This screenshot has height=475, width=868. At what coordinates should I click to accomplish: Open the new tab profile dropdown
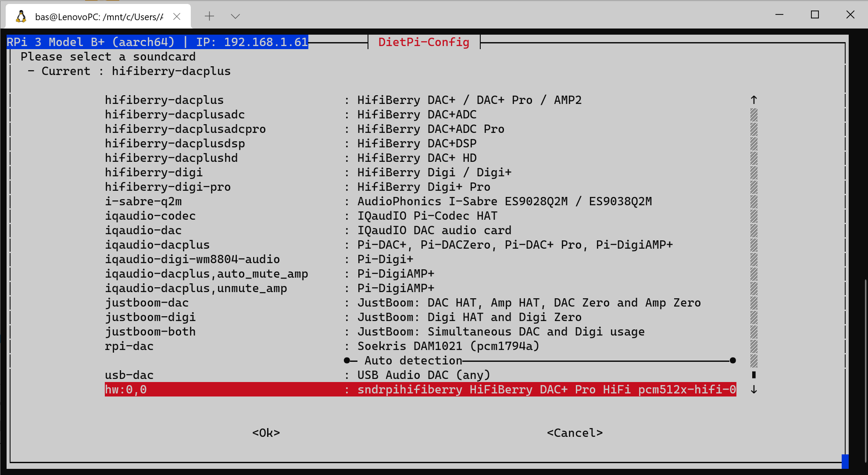(235, 16)
